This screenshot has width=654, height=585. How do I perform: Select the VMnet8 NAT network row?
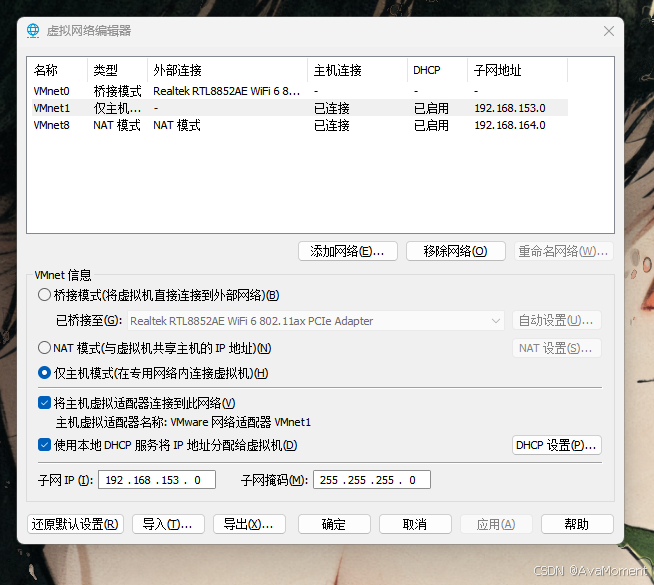tap(299, 125)
